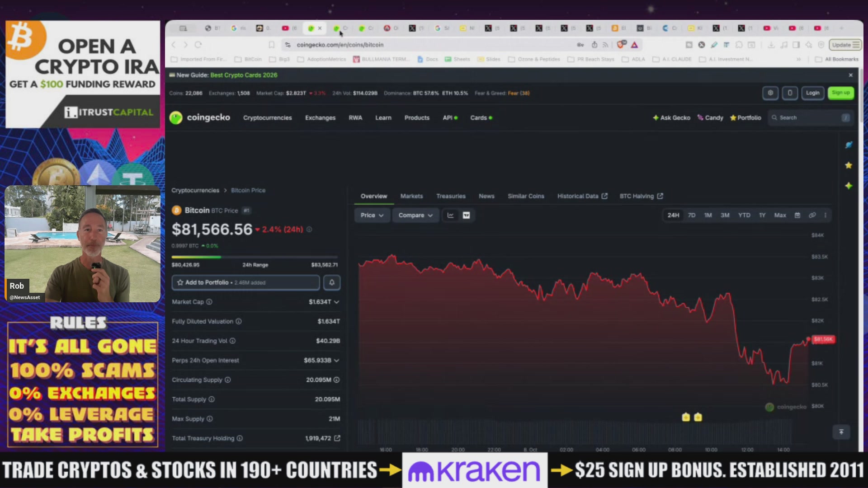Screen dimensions: 868x488
Task: Open the Compare dropdown
Action: 415,215
